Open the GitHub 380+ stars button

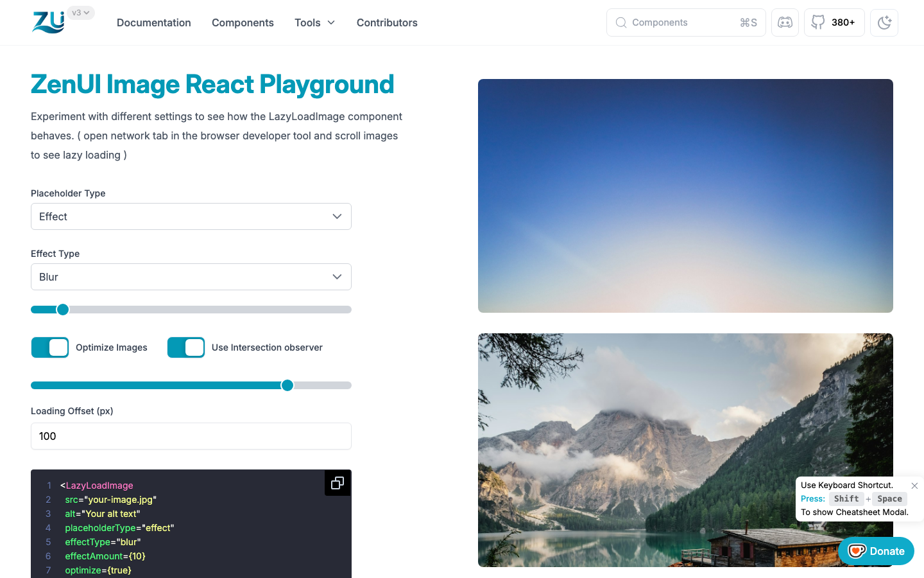tap(834, 22)
